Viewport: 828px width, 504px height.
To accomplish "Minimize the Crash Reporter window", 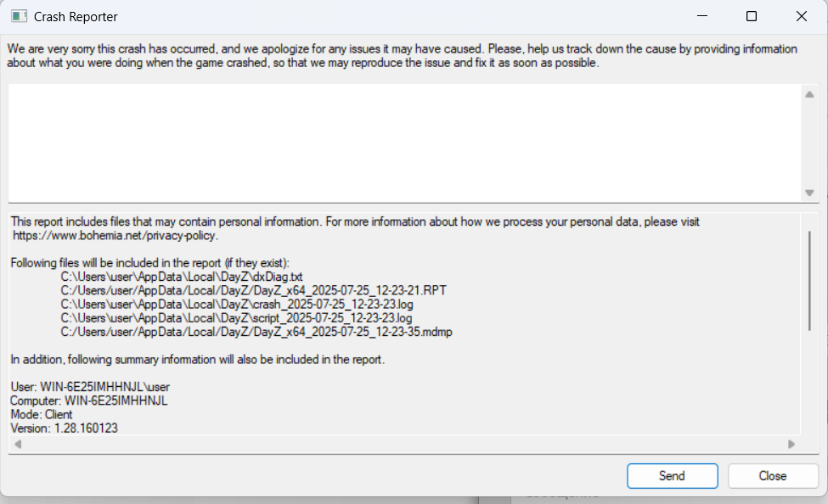I will pos(702,16).
